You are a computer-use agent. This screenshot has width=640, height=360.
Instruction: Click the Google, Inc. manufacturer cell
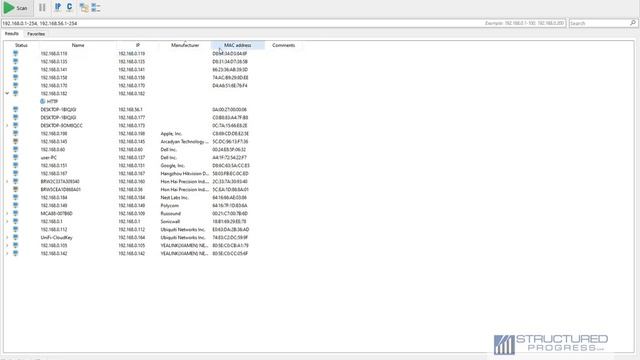tap(172, 166)
